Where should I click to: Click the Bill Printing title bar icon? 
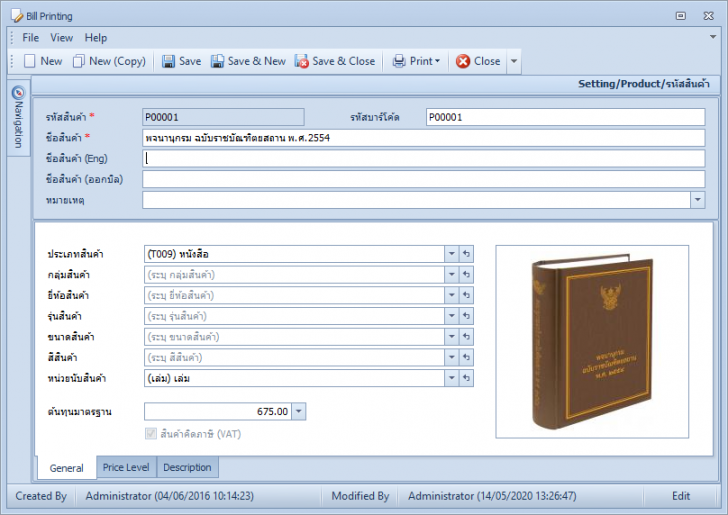point(17,16)
